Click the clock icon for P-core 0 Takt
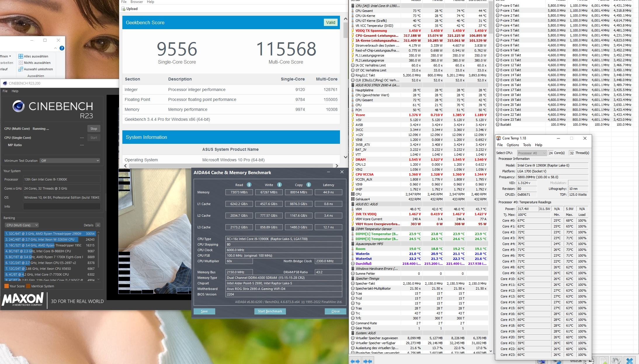Screen dimensions: 639x364 [x=498, y=6]
